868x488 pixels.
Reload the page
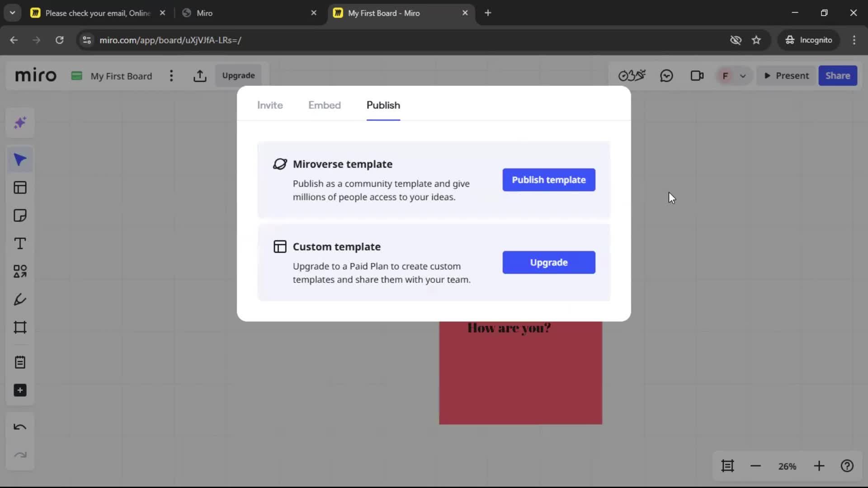coord(59,40)
